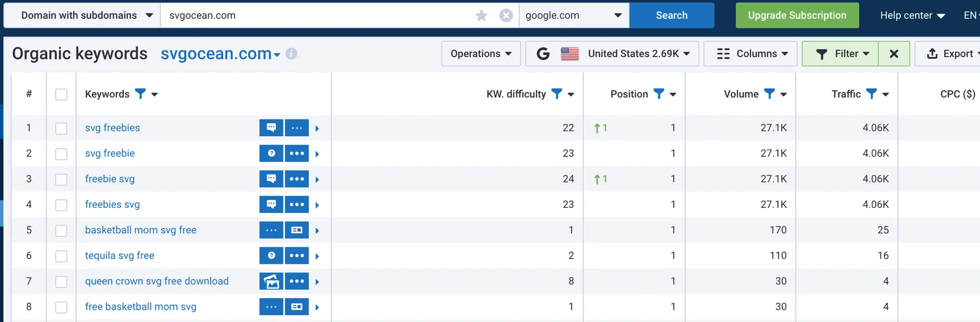Click chat icon for freebies svg row
Screen dimensions: 980x322
click(271, 204)
